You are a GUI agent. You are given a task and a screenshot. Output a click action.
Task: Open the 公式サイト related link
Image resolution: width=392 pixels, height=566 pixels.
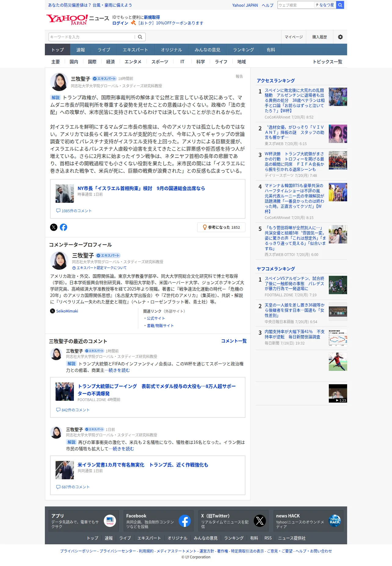(156, 318)
